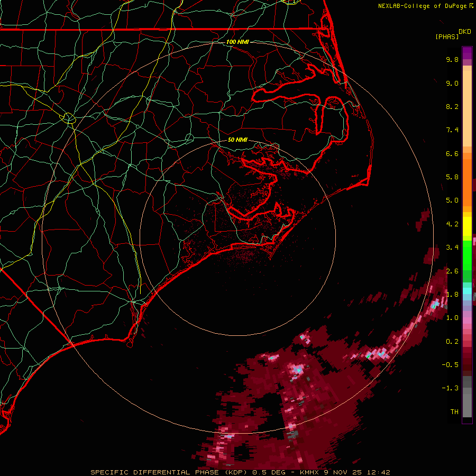Click the NEXLAB-College of DuPage label
Image resolution: width=476 pixels, height=476 pixels.
(x=422, y=6)
